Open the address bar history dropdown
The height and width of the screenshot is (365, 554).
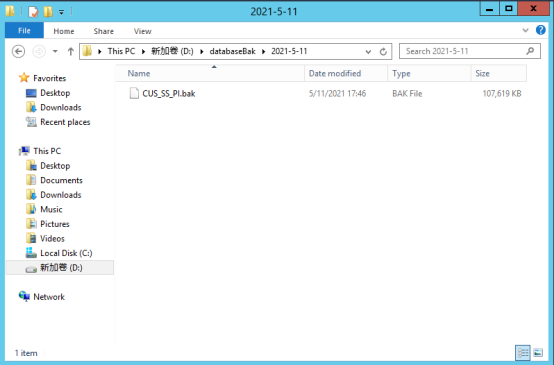tap(368, 52)
